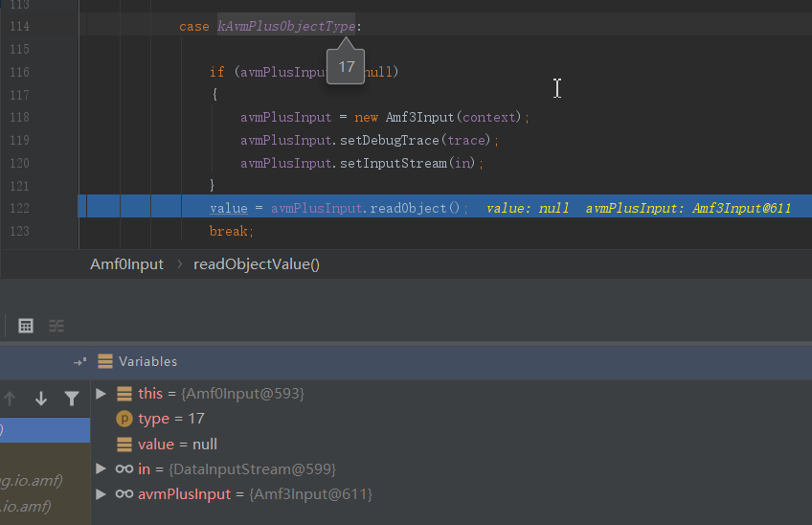Expand the avmPlusInput variable node
This screenshot has width=812, height=525.
coord(101,494)
